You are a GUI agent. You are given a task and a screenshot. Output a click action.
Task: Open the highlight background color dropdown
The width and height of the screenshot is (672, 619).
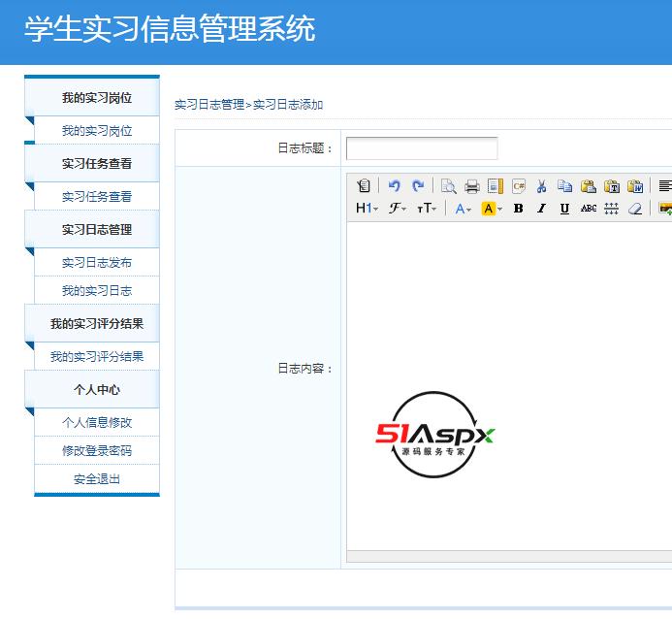coord(492,209)
